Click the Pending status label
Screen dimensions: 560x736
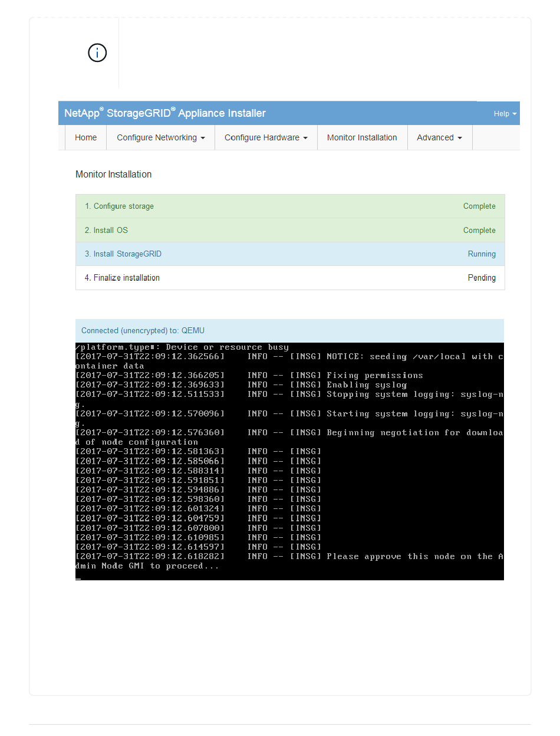click(482, 278)
